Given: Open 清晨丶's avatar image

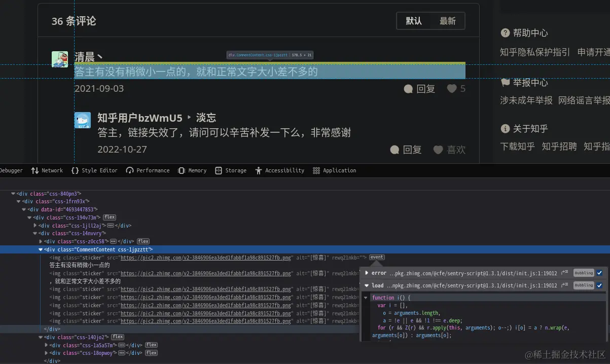Looking at the screenshot, I should [60, 59].
